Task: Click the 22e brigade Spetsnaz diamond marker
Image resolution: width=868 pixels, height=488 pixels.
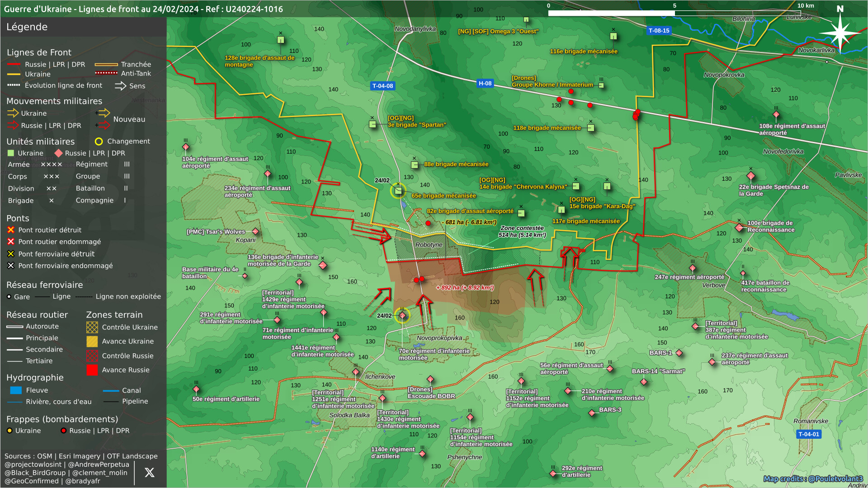Action: click(750, 176)
